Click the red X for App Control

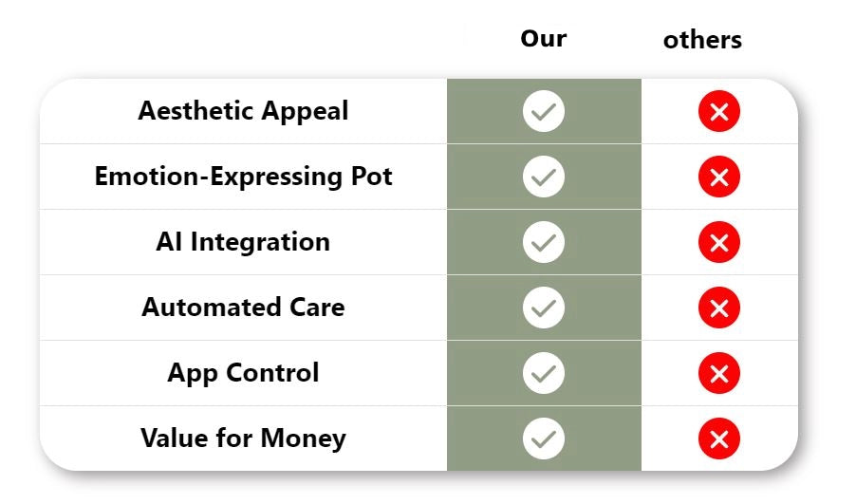(x=719, y=373)
